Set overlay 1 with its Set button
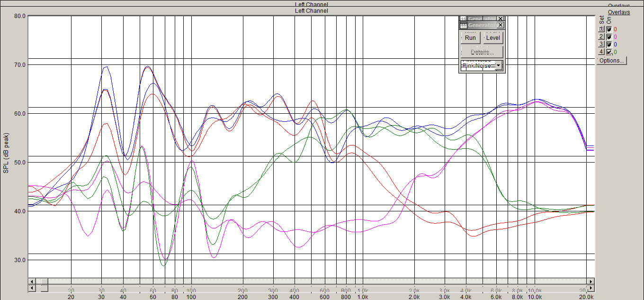Screen dimensions: 644x300 (601, 29)
